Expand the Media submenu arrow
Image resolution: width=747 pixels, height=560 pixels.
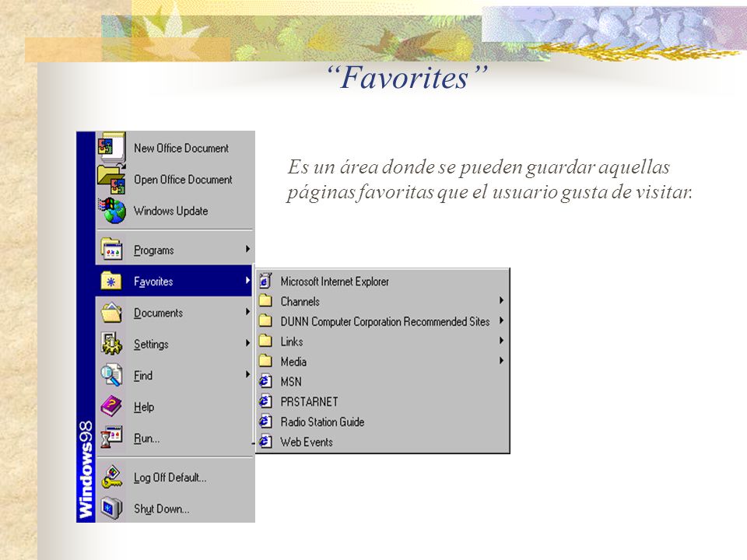click(x=501, y=360)
